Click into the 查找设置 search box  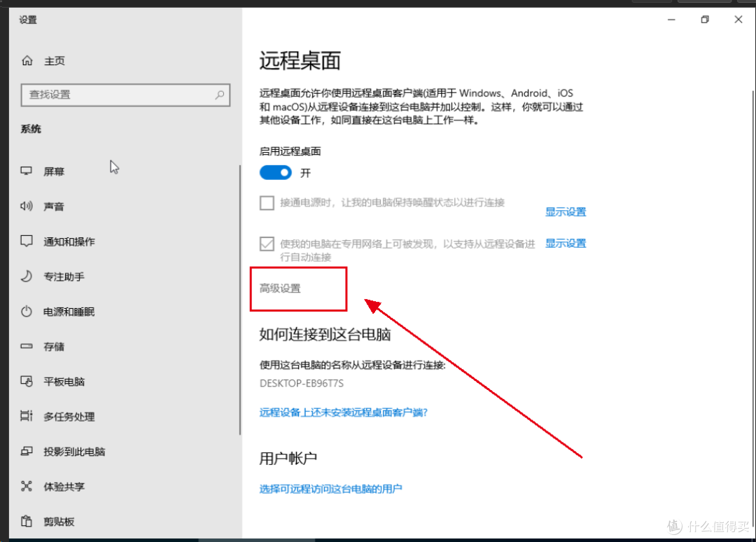pos(125,95)
